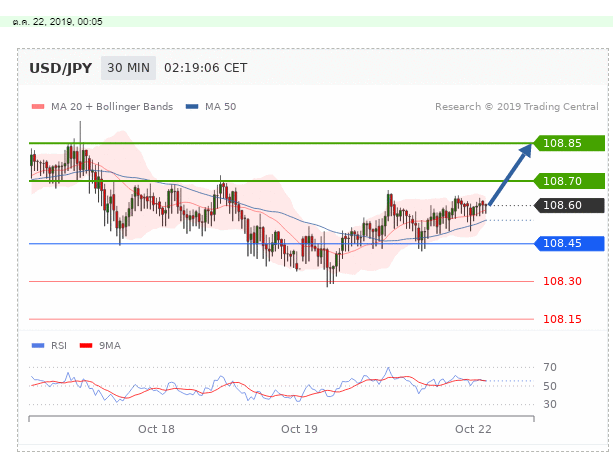Click the Oct 18 date axis label
The image size is (613, 459).
(156, 429)
